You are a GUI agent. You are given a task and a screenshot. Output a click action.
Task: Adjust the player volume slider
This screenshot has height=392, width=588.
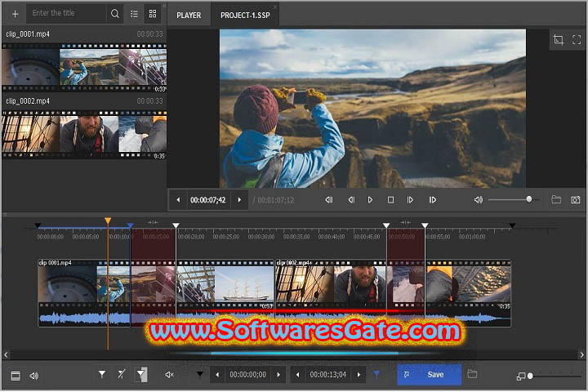[x=514, y=199]
